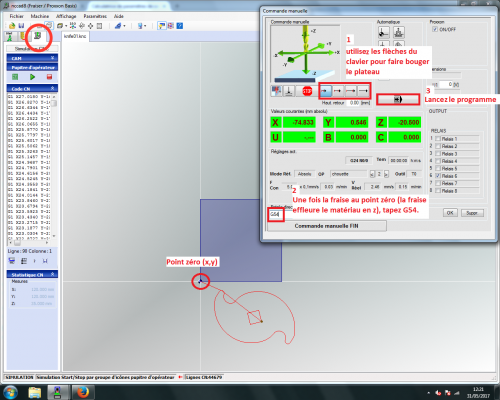This screenshot has width=500, height=400.
Task: Click first Automatique reference icon button
Action: 384,32
